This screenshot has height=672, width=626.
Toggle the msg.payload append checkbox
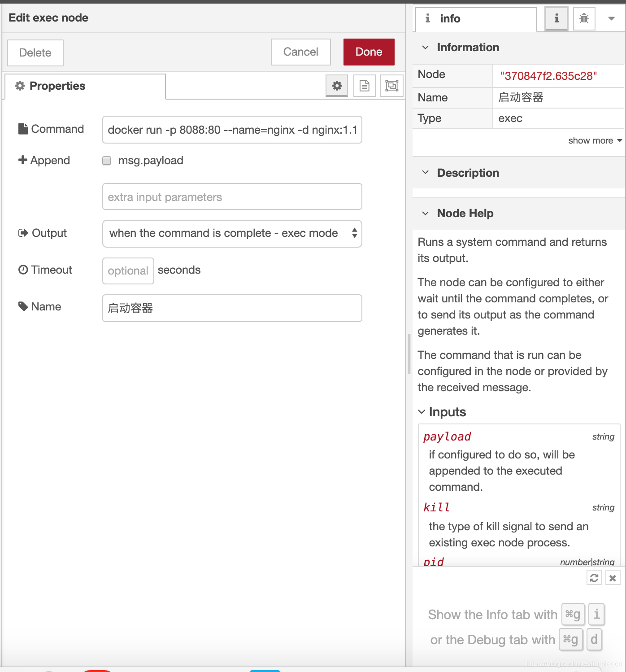pos(107,161)
